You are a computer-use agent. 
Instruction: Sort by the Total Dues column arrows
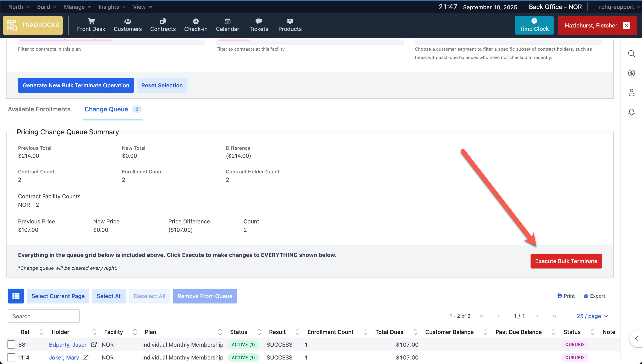tap(415, 332)
